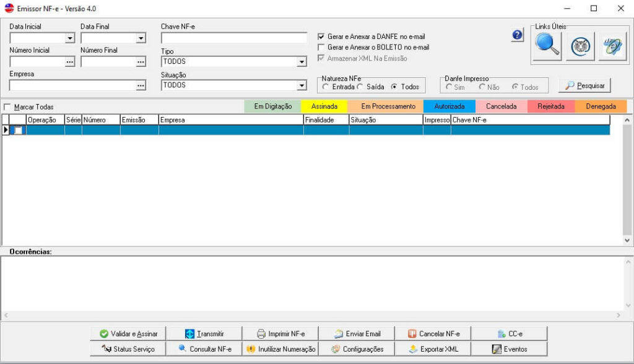
Task: Open the Situação dropdown list
Action: pyautogui.click(x=302, y=85)
